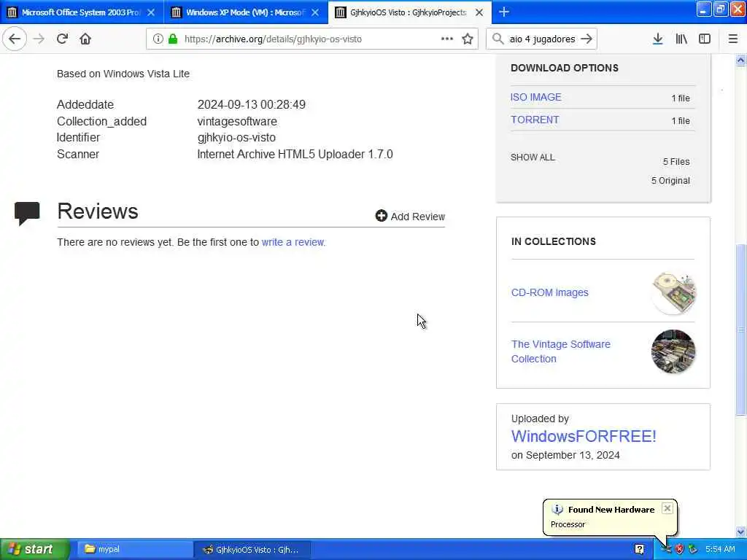The width and height of the screenshot is (747, 560).
Task: Show site information icon in address bar
Action: click(x=158, y=39)
